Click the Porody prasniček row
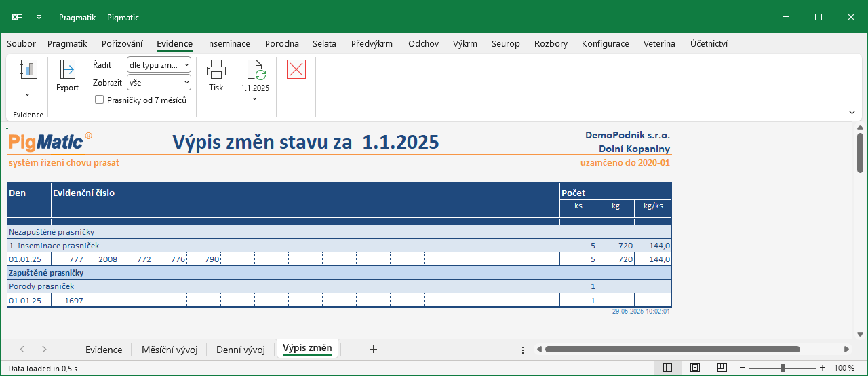The height and width of the screenshot is (376, 868). 339,286
